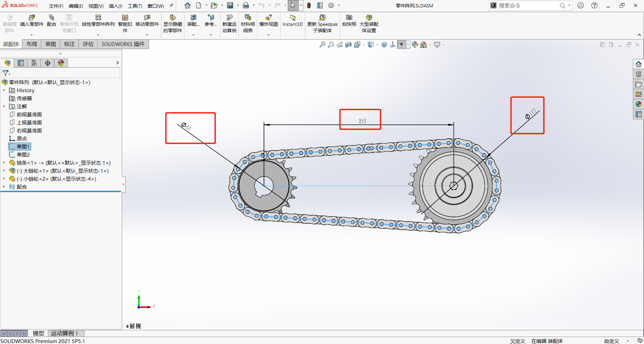Switch to the 评估 ribbon tab
The width and height of the screenshot is (644, 344).
88,44
